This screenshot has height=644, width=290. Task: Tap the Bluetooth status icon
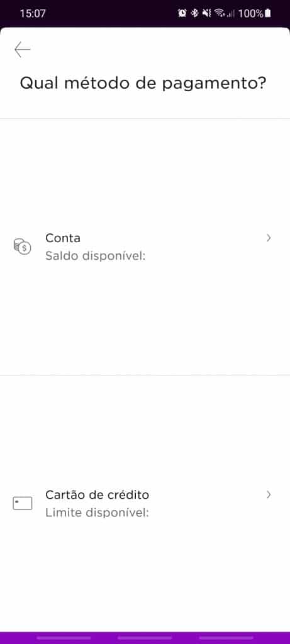[x=195, y=13]
